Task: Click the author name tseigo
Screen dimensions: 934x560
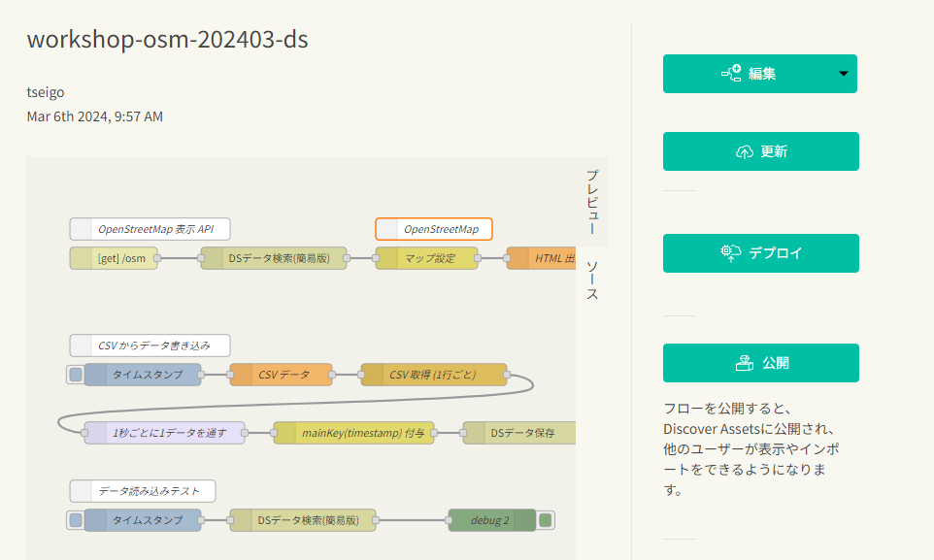Action: [46, 92]
